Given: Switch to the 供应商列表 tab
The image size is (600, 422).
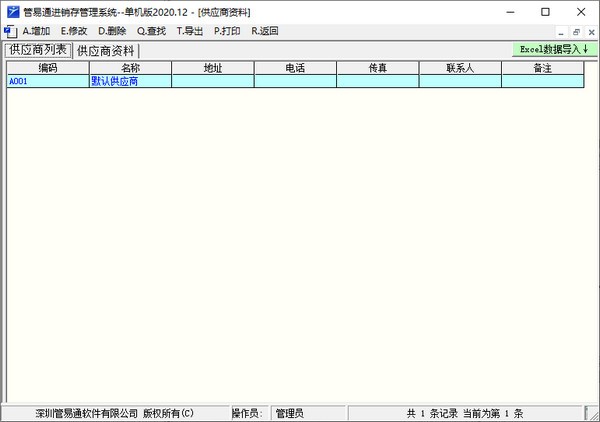Looking at the screenshot, I should 38,50.
